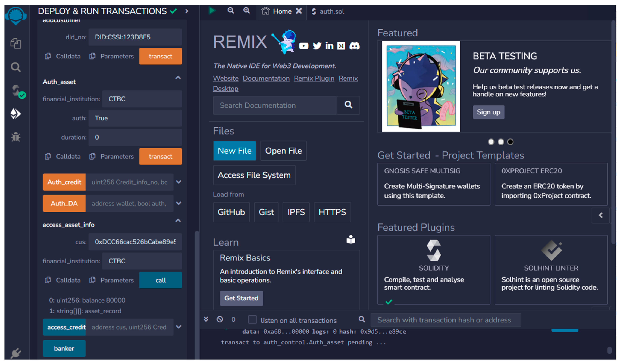Click the Access File System button
The height and width of the screenshot is (364, 620).
click(254, 175)
